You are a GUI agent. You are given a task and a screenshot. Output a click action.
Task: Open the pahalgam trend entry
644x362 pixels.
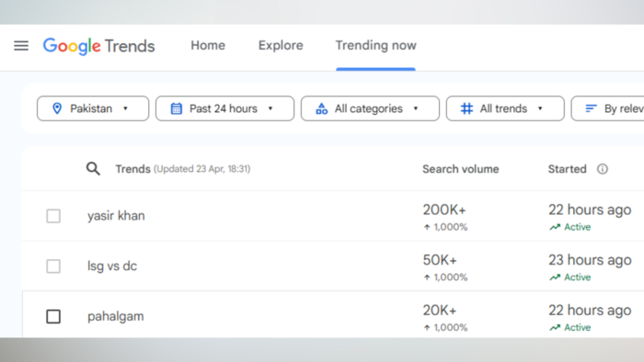115,316
